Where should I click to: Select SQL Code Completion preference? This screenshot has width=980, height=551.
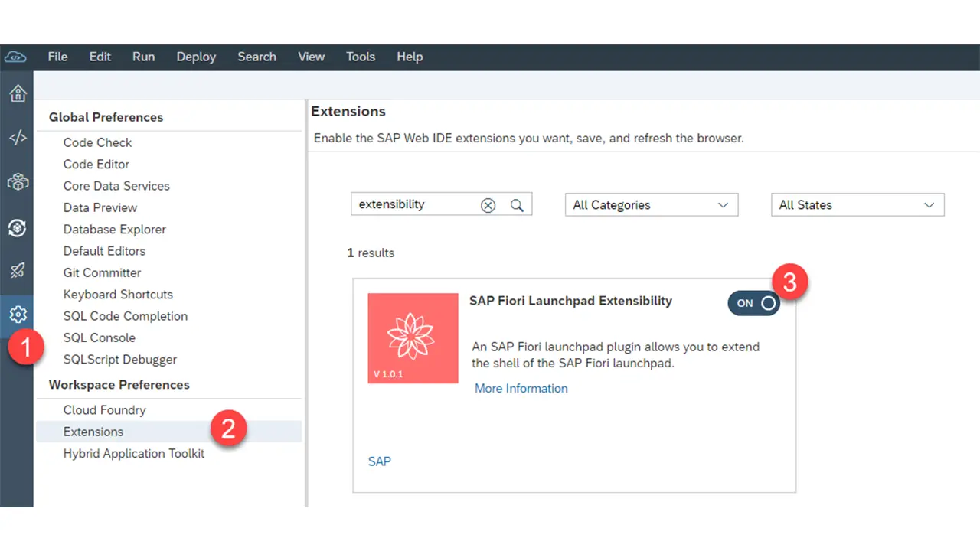click(x=126, y=316)
